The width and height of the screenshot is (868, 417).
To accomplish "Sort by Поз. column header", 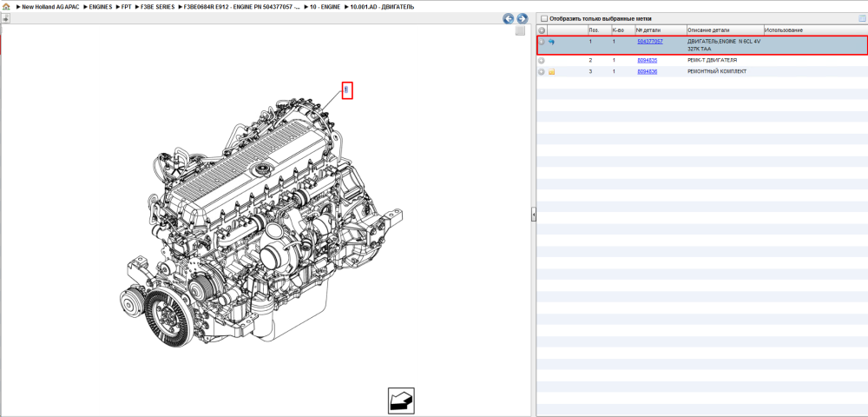I will click(x=599, y=30).
